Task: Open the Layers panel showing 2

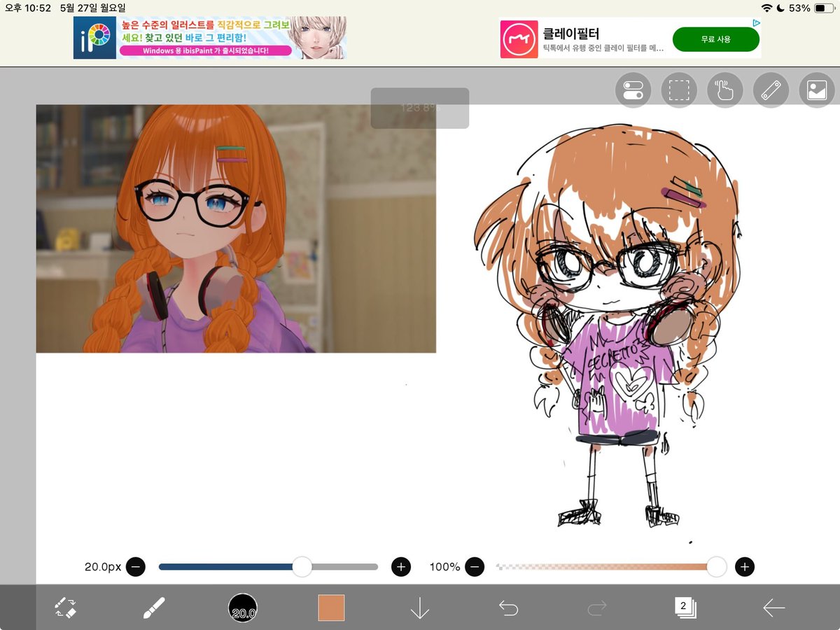Action: pos(685,607)
